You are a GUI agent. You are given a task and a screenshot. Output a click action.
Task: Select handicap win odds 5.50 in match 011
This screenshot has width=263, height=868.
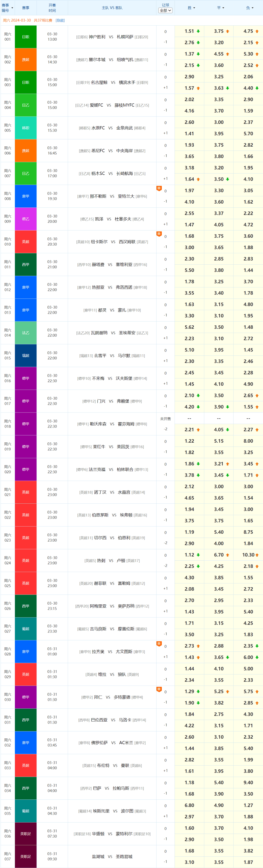coord(189,270)
